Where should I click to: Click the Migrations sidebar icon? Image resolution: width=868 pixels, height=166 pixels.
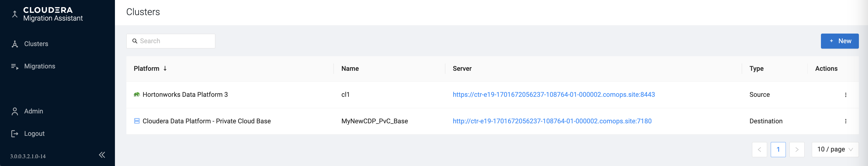(x=15, y=66)
